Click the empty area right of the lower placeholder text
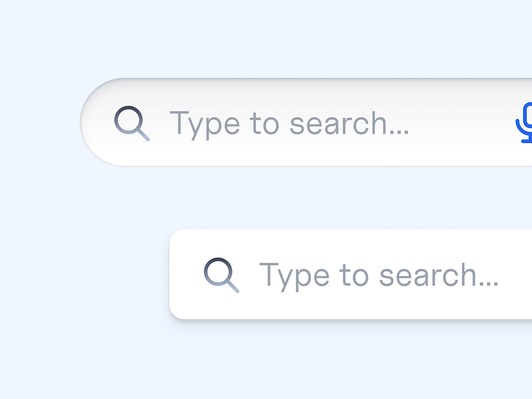The image size is (532, 399). (x=516, y=275)
